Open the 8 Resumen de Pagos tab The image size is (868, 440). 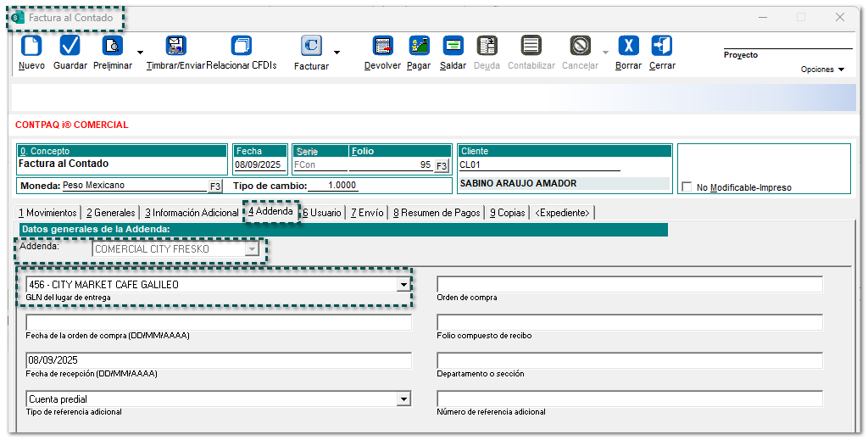436,213
